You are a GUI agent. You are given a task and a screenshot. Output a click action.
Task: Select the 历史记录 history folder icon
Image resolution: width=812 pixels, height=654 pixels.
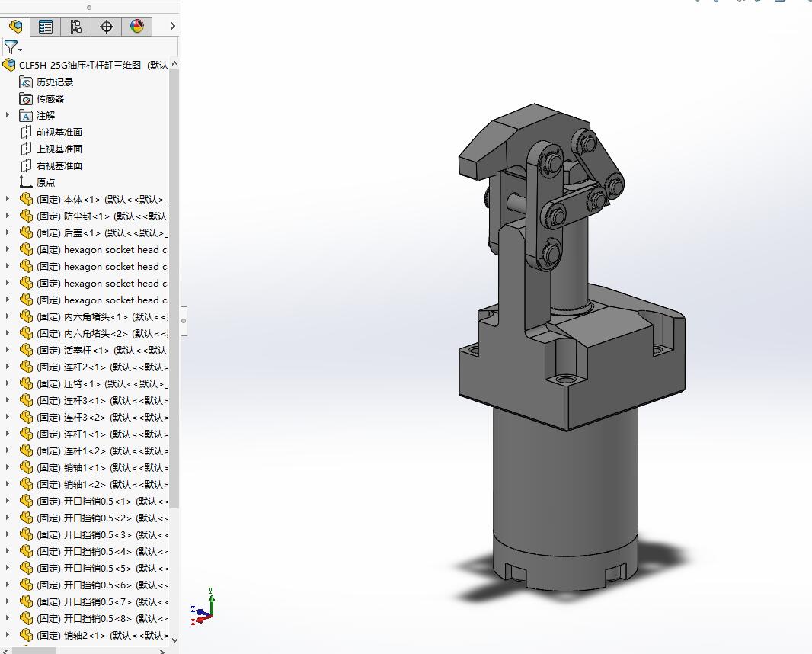click(25, 82)
